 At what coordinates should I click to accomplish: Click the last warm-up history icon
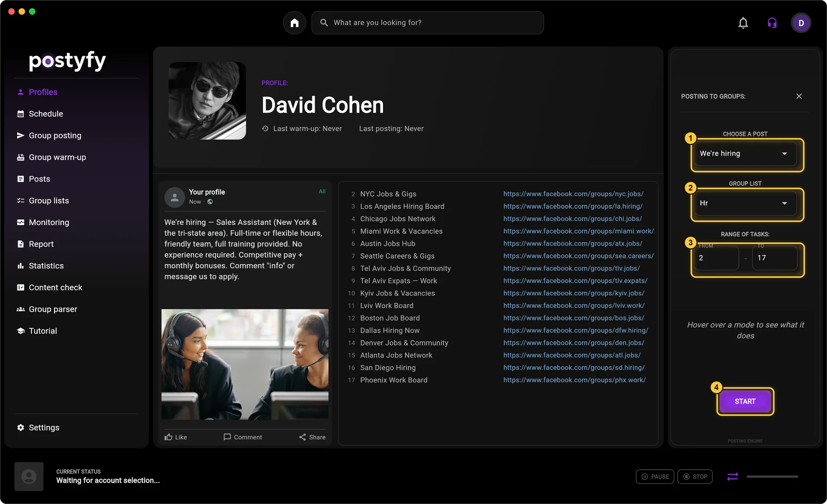point(265,129)
